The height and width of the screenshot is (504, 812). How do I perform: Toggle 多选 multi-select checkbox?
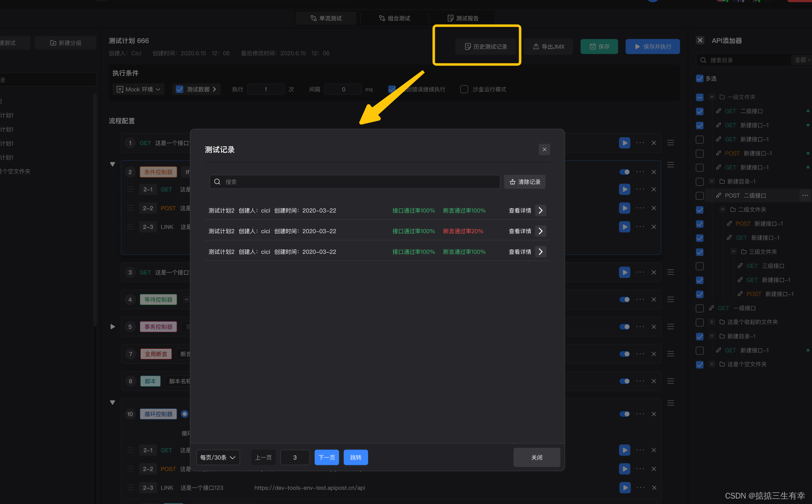[x=700, y=78]
